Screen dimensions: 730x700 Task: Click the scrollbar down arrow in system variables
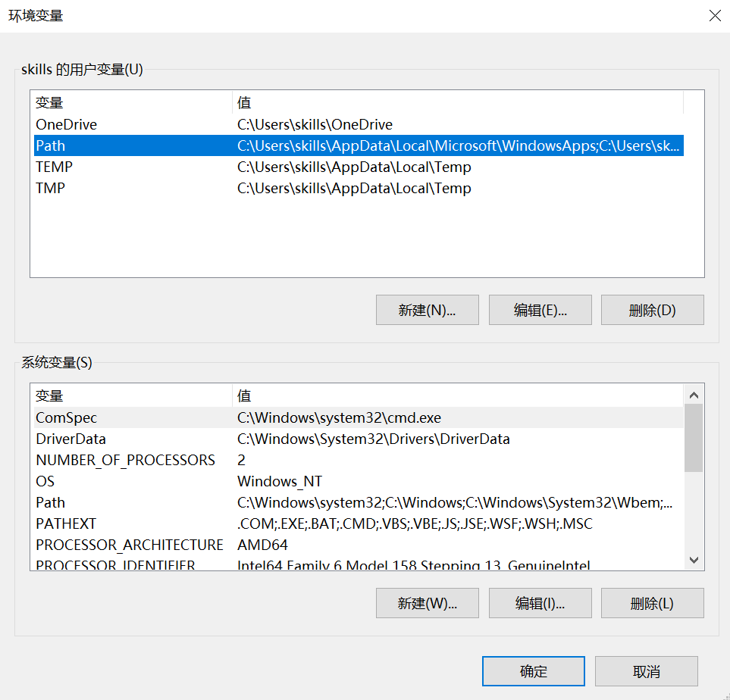[x=694, y=559]
